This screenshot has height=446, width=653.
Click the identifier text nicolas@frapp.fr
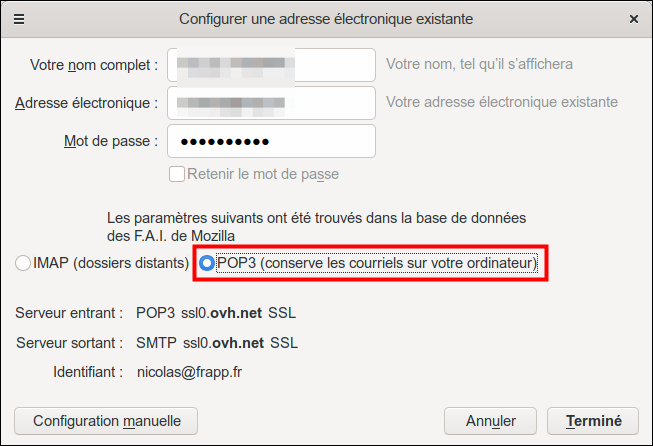[189, 372]
